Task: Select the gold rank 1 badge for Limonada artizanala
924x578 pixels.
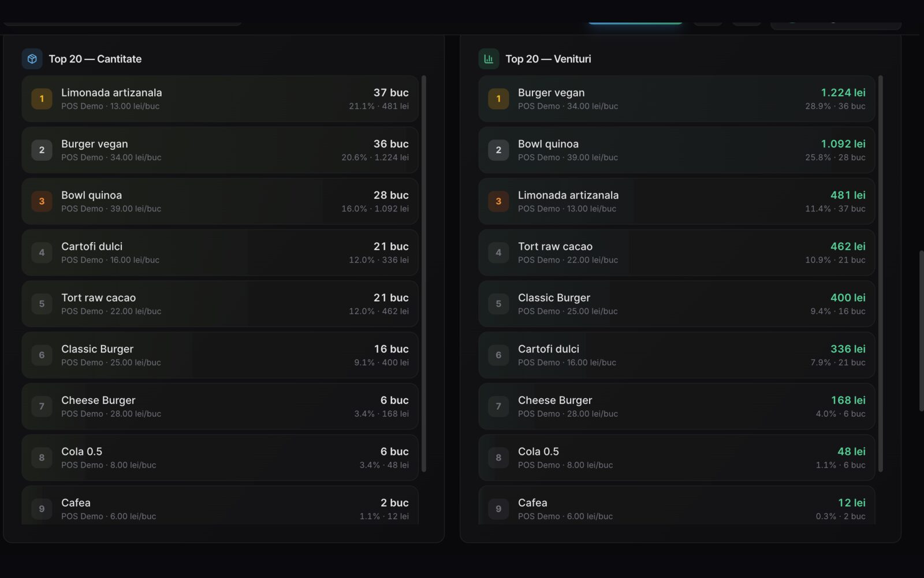Action: (42, 99)
